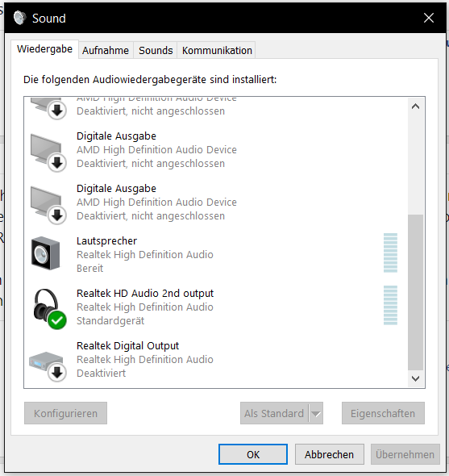Click the Als Standard button
This screenshot has width=449, height=476.
point(274,413)
